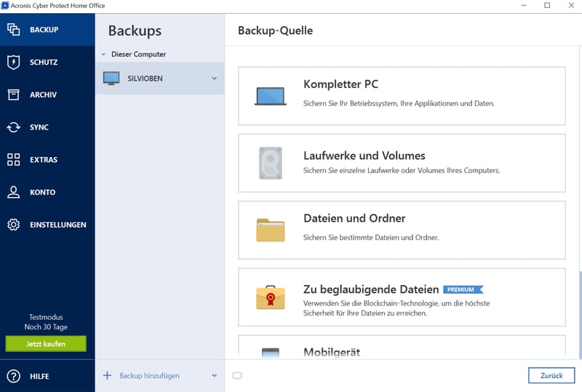The width and height of the screenshot is (582, 392).
Task: Click the speech bubble feedback icon
Action: click(x=236, y=376)
